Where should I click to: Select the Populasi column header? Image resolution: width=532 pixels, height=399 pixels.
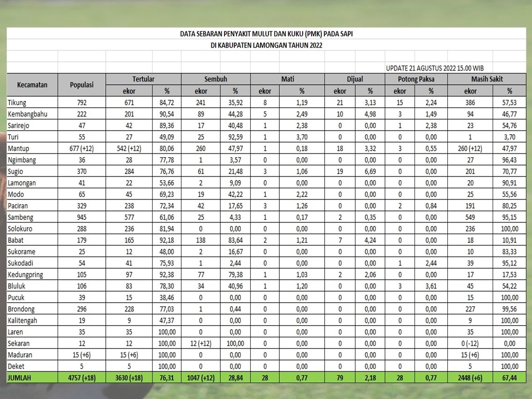[82, 85]
